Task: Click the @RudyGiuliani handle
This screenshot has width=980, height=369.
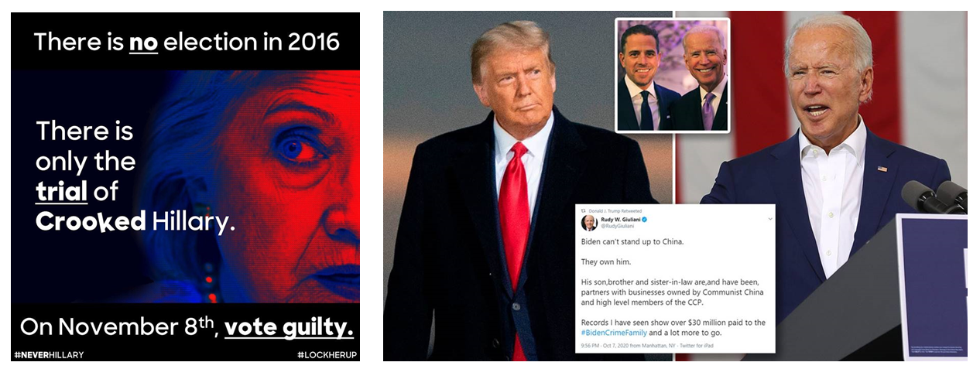Action: click(615, 227)
